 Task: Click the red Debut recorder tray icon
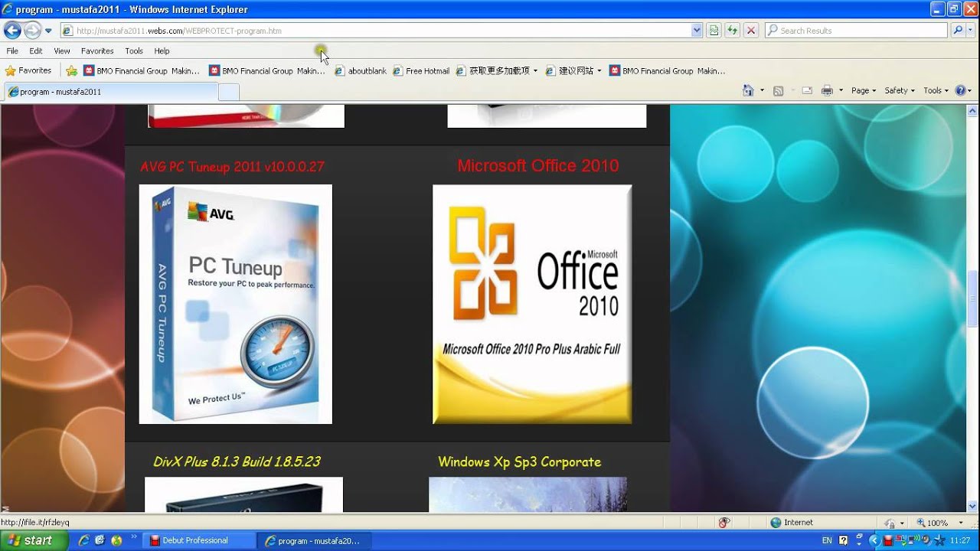[887, 540]
